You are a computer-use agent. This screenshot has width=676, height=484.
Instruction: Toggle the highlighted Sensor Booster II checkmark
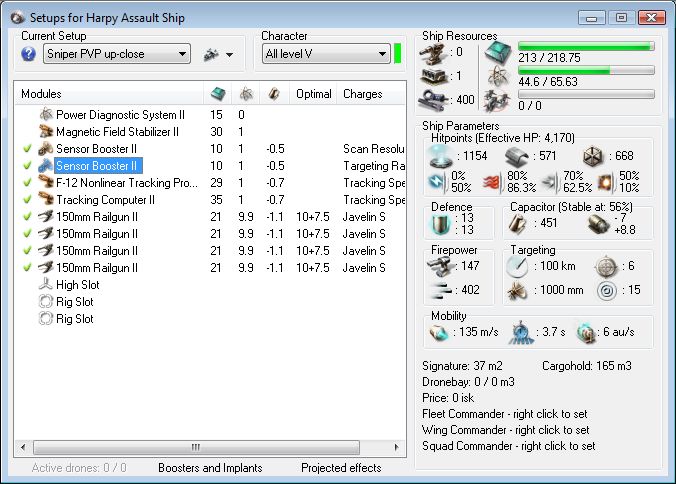tap(27, 165)
